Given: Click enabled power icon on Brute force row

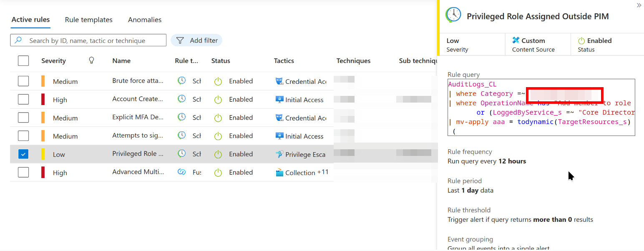Looking at the screenshot, I should 218,81.
